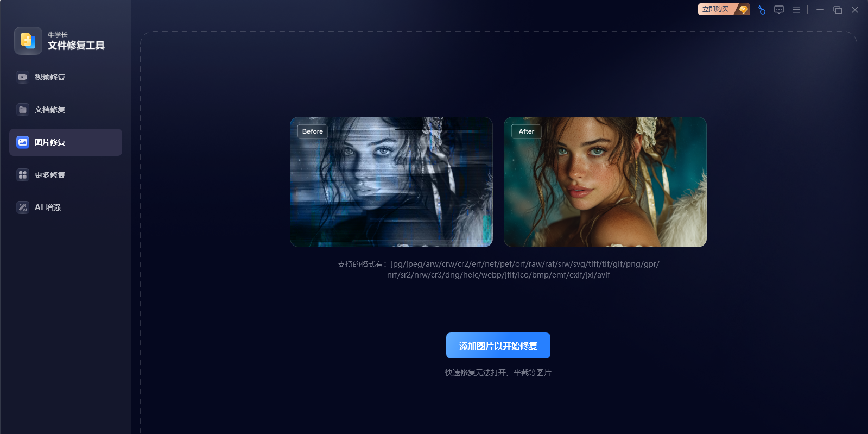Image resolution: width=868 pixels, height=434 pixels.
Task: Open the Video Repair (视频修复) section
Action: point(49,77)
